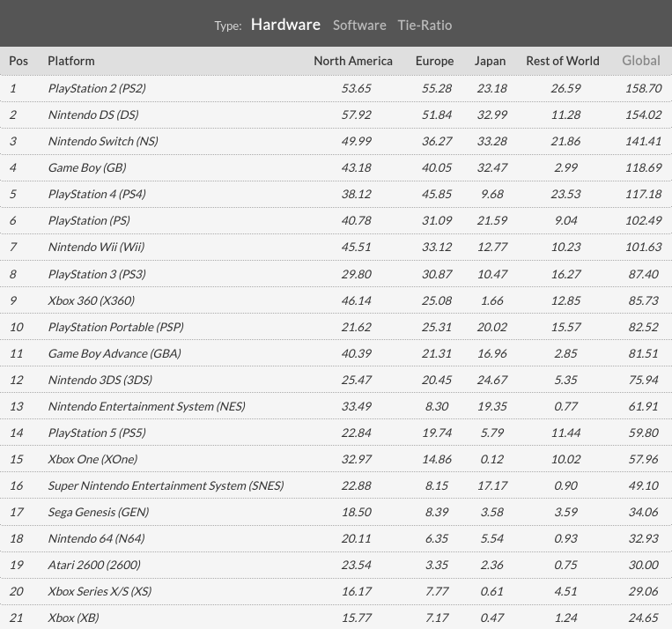Image resolution: width=672 pixels, height=629 pixels.
Task: Click 3DS Japan value 24.67
Action: (x=492, y=380)
